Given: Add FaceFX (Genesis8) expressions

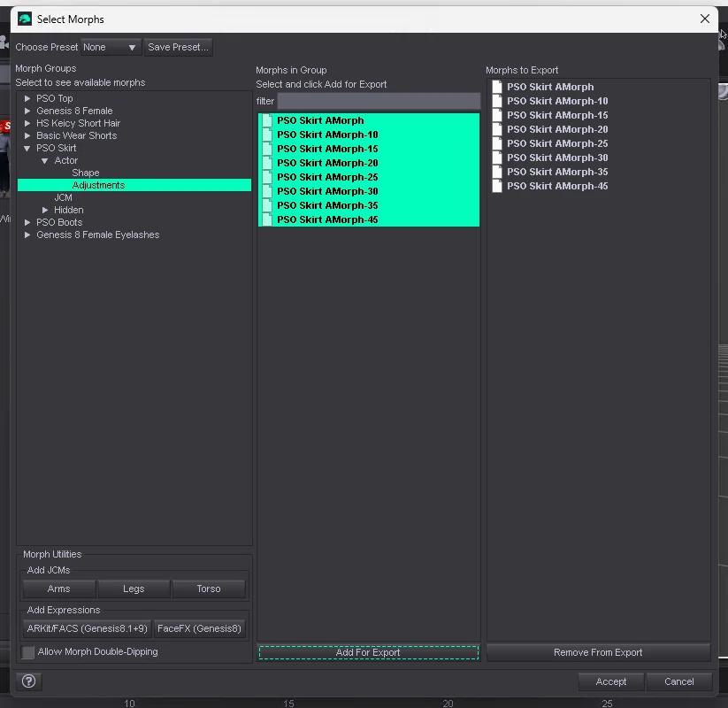Looking at the screenshot, I should (x=200, y=628).
